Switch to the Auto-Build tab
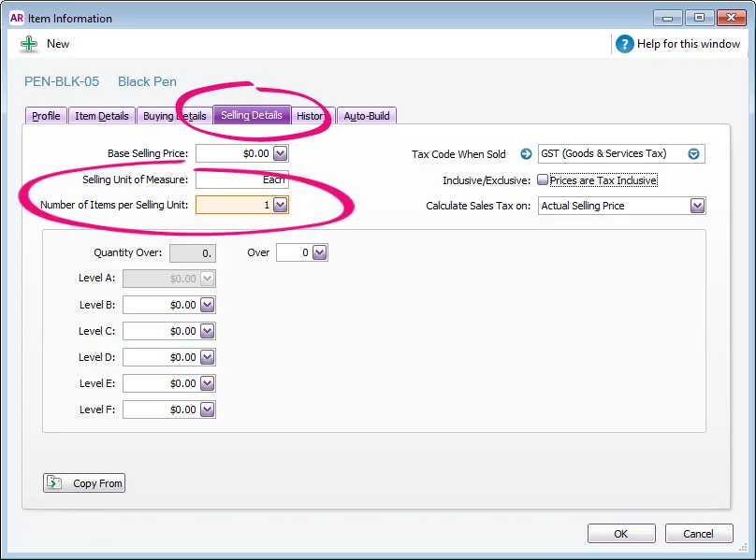The width and height of the screenshot is (756, 560). pyautogui.click(x=367, y=116)
